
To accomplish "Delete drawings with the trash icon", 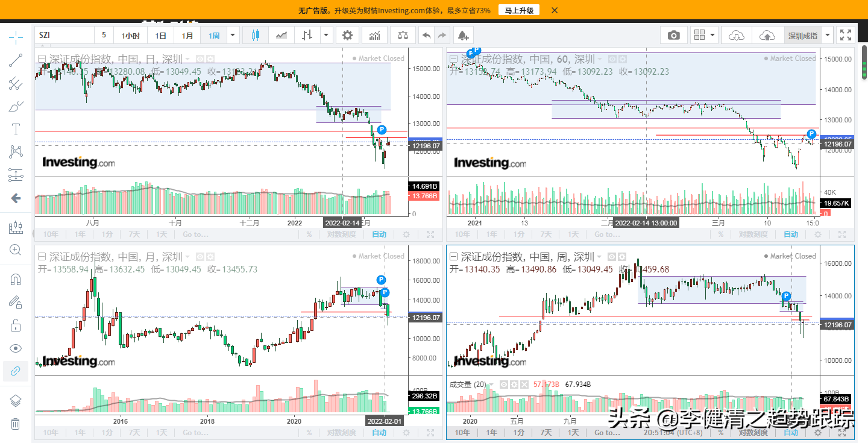I will pos(16,424).
